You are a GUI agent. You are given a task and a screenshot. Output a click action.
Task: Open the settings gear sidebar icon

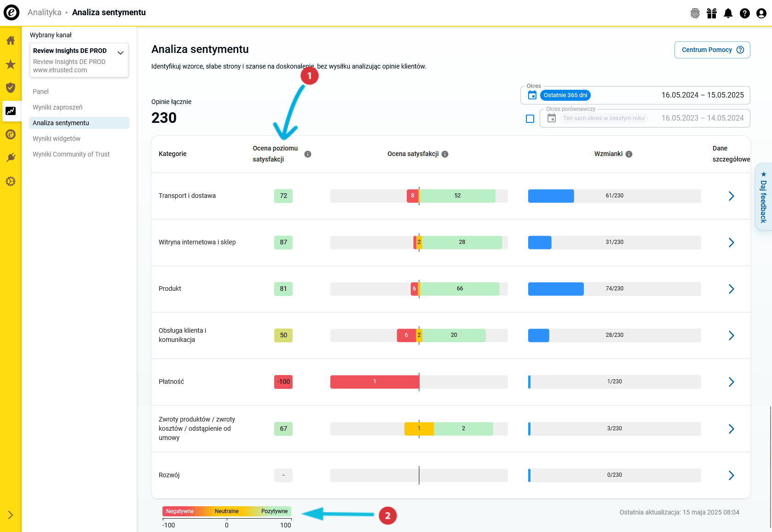pos(11,181)
